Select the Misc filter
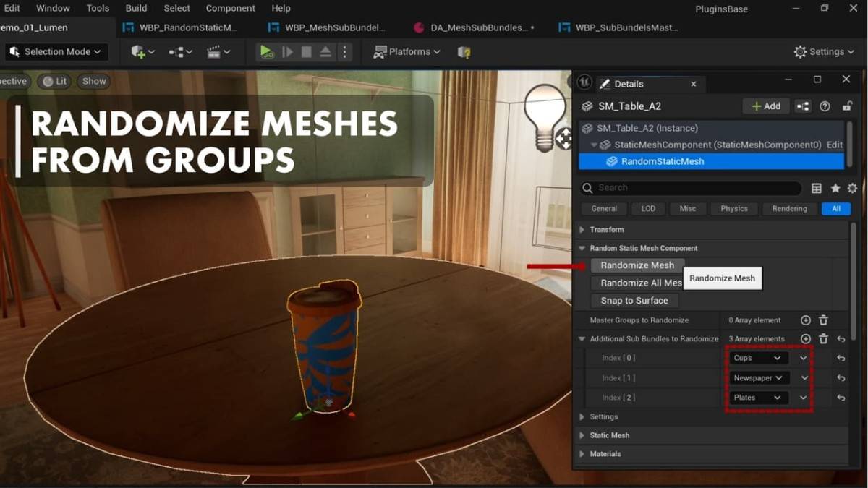The height and width of the screenshot is (488, 868). point(688,208)
